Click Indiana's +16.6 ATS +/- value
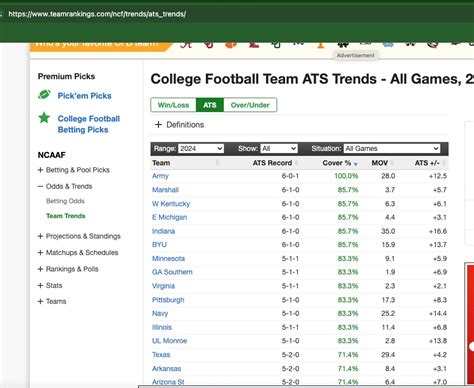474x388 pixels. click(438, 231)
